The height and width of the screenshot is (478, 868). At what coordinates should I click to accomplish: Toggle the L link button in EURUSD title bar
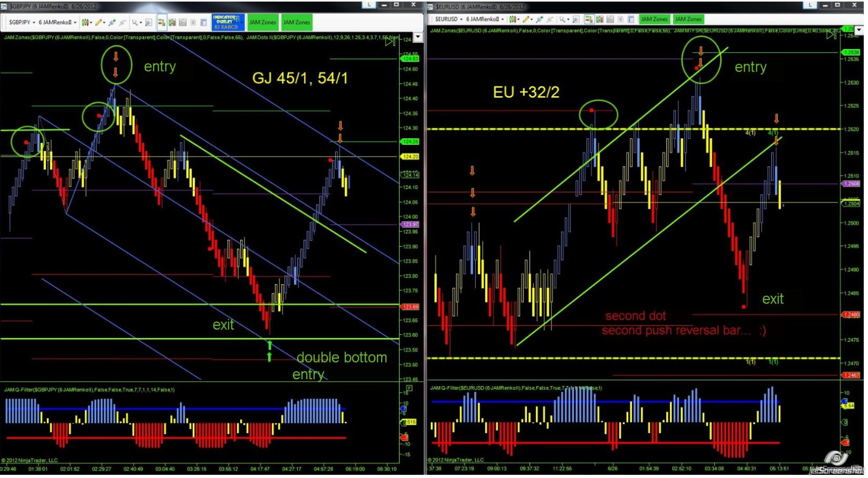point(810,4)
